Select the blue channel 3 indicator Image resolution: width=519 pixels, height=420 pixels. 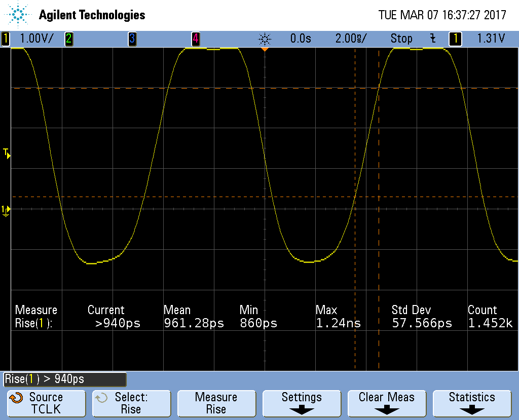pos(132,39)
